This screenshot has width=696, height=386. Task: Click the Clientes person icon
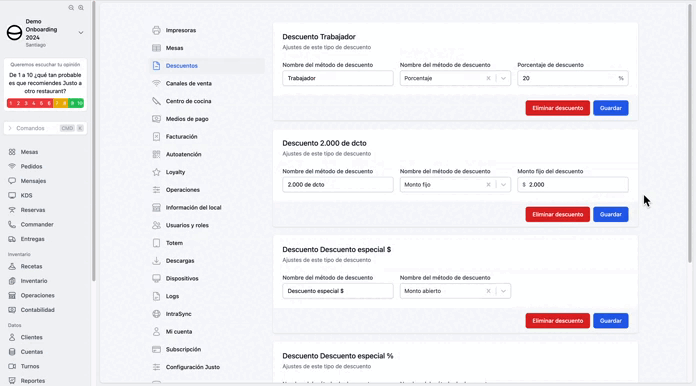click(x=12, y=337)
